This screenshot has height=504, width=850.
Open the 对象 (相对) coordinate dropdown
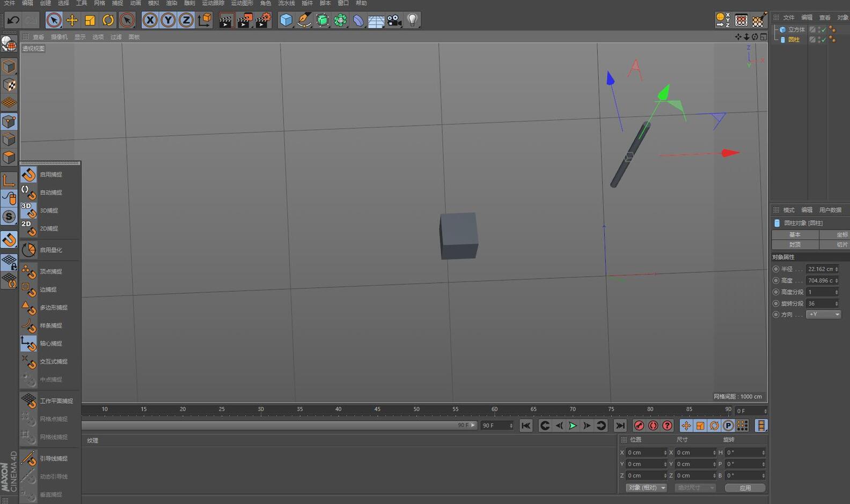tap(647, 488)
